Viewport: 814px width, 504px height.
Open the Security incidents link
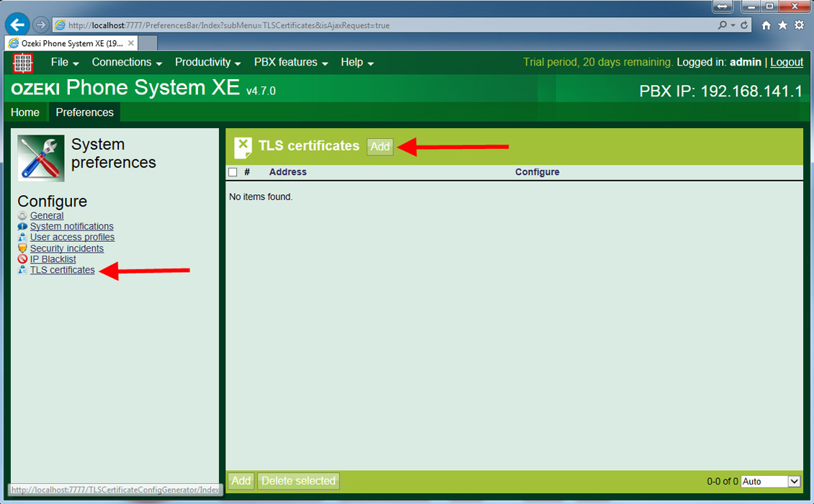coord(67,248)
